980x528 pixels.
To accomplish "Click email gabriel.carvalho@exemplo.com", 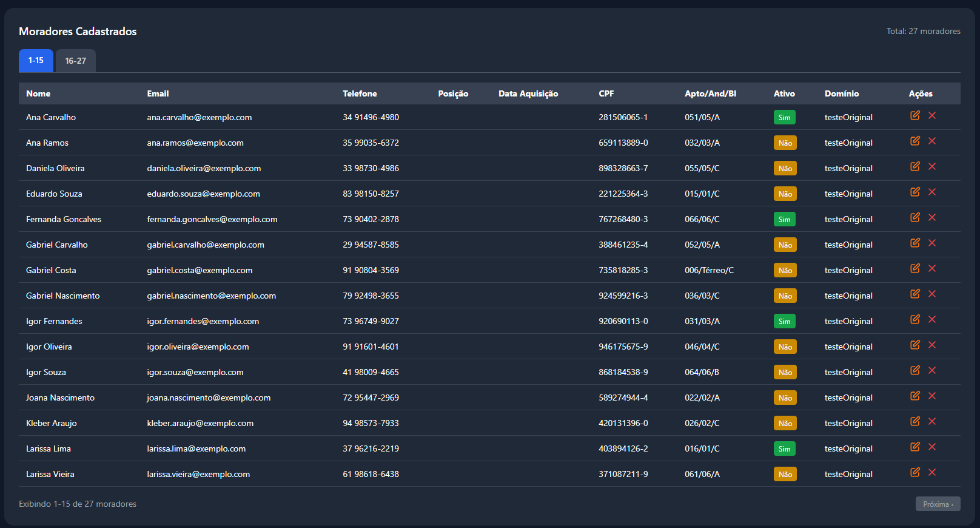I will click(206, 245).
